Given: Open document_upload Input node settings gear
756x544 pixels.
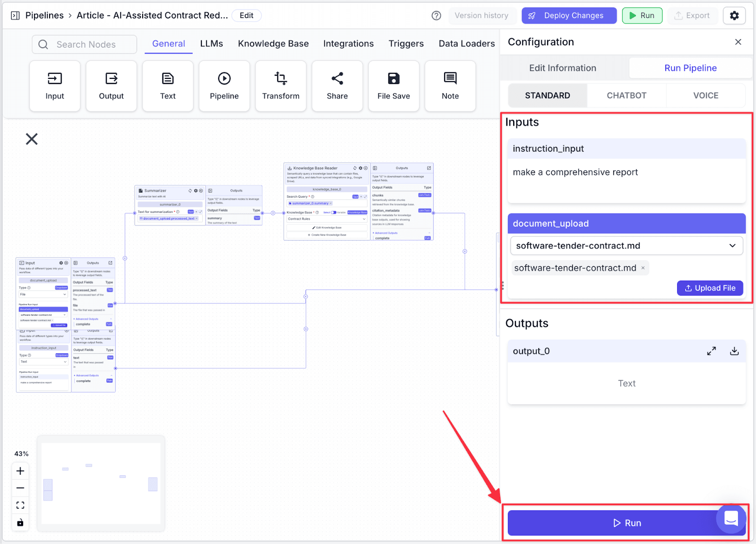Looking at the screenshot, I should (x=61, y=263).
